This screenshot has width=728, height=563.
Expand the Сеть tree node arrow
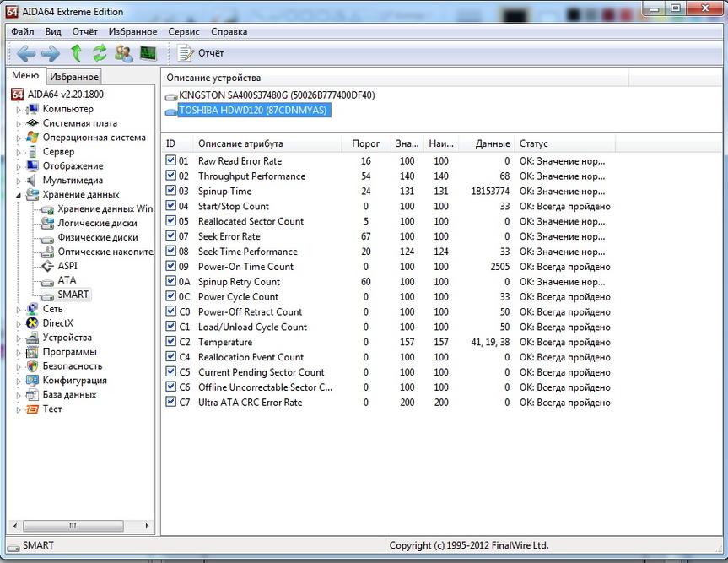click(x=19, y=310)
